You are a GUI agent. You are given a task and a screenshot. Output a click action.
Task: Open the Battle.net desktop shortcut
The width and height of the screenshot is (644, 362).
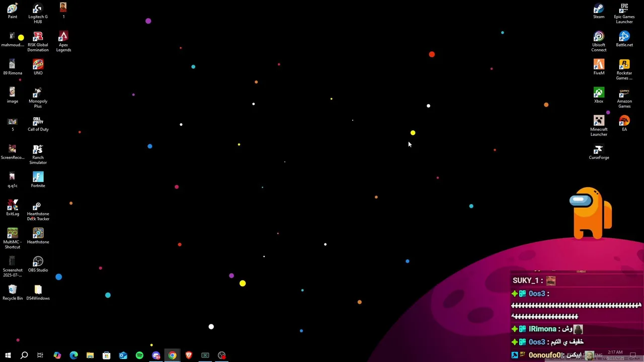624,39
